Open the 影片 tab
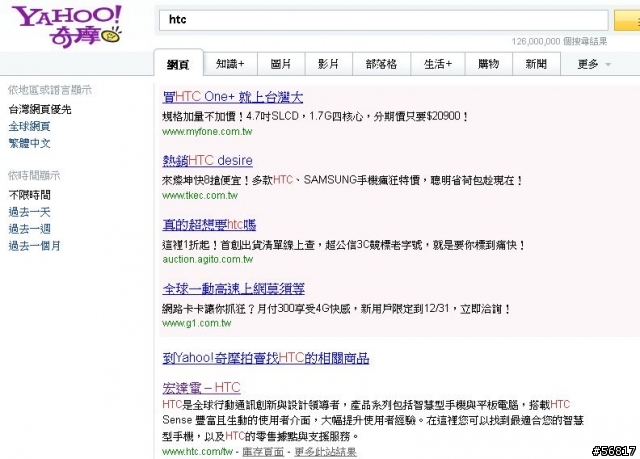This screenshot has width=640, height=459. 329,64
